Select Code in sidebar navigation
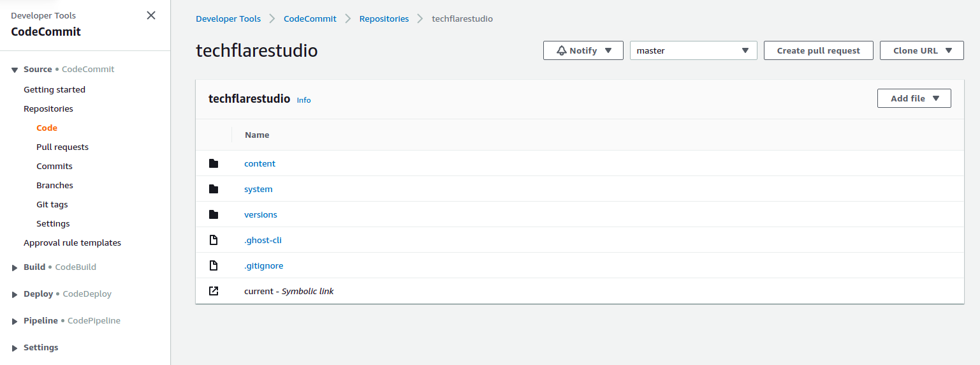 click(47, 128)
